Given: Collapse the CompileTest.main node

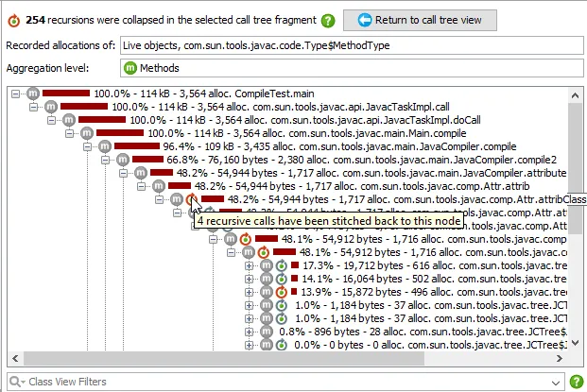Looking at the screenshot, I should [x=15, y=94].
